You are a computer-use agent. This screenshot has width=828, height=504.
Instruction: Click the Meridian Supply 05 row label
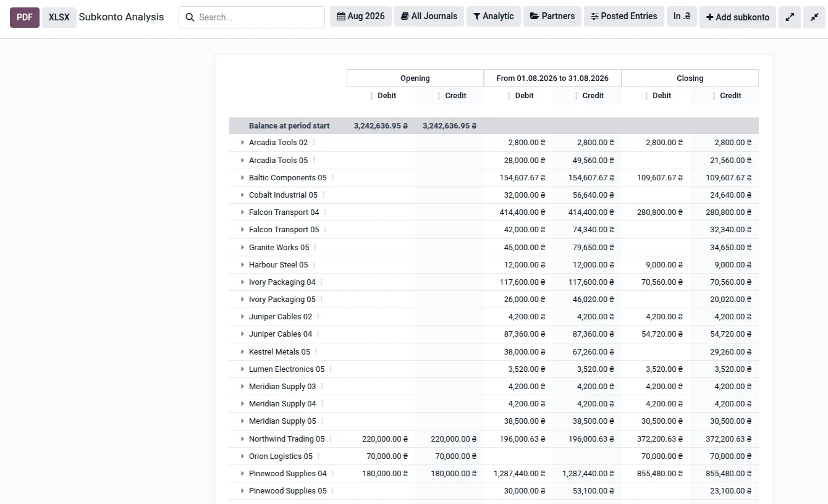pos(282,421)
